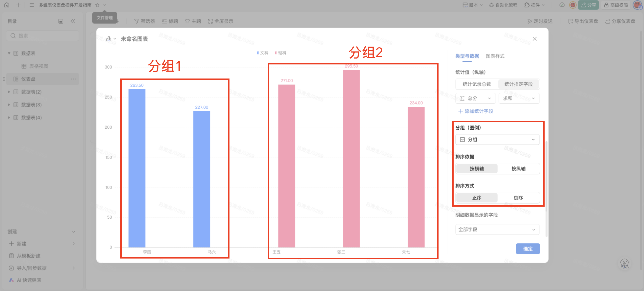Open the 分组 legend field dropdown
Screen dimensions: 644x291
pos(497,140)
